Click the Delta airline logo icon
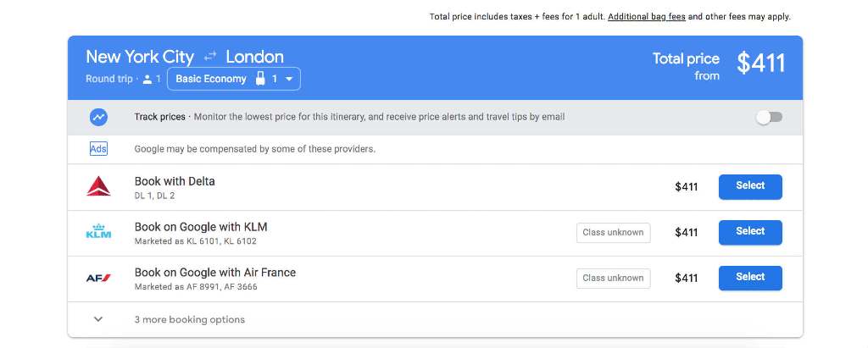This screenshot has width=868, height=348. click(x=98, y=187)
